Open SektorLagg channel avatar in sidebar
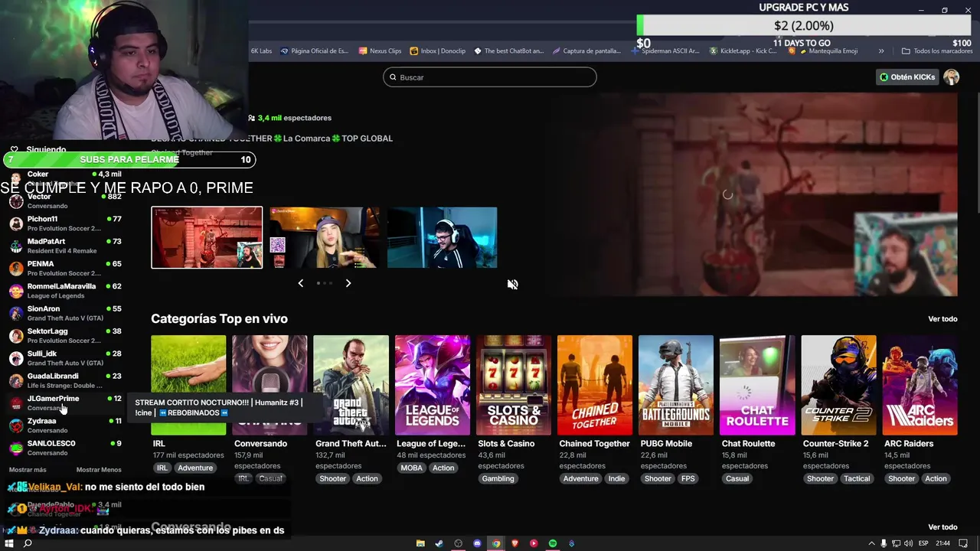This screenshot has width=980, height=551. (16, 336)
